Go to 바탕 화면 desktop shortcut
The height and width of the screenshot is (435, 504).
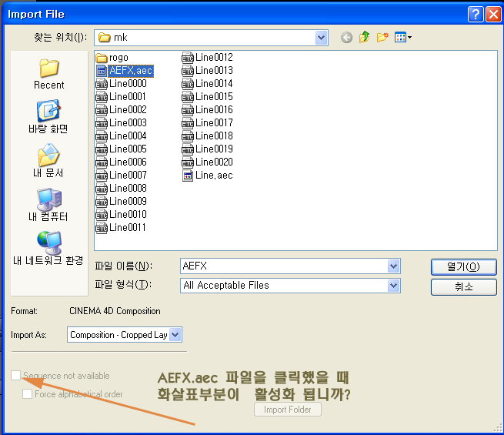click(x=48, y=117)
